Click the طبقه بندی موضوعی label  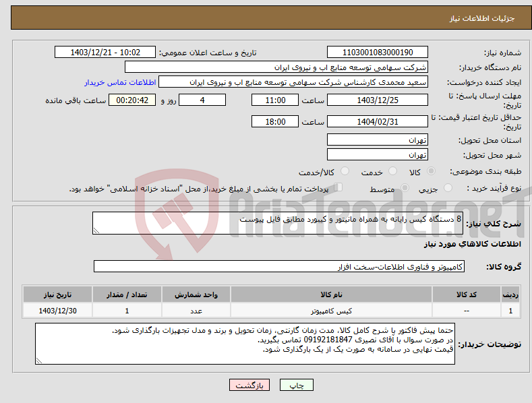tap(485, 172)
